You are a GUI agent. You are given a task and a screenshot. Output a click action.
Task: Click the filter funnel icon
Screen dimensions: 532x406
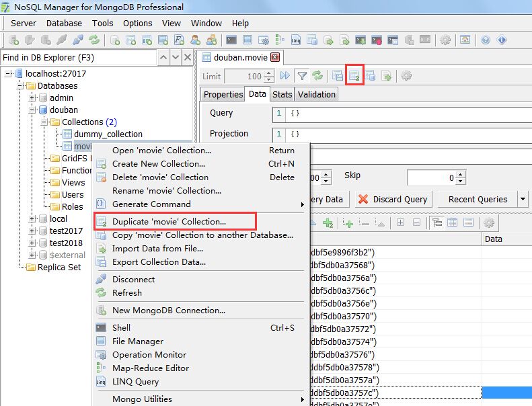coord(303,76)
